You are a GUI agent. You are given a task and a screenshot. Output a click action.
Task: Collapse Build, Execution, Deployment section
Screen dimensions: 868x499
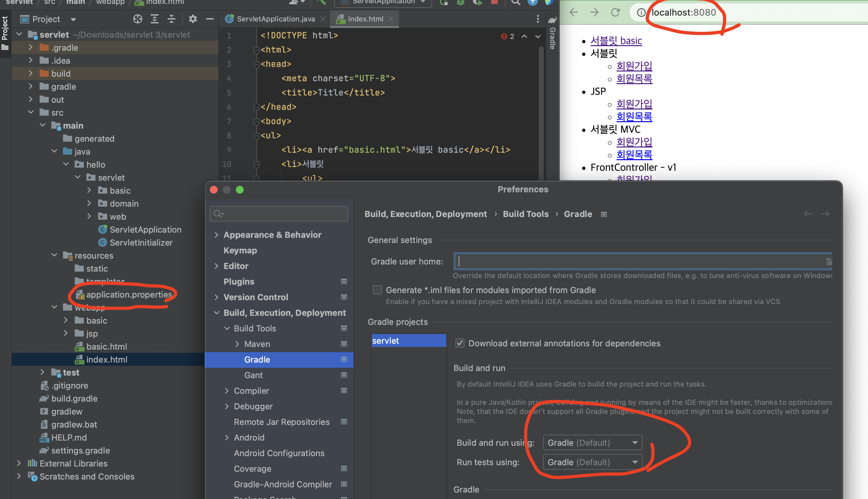[216, 313]
